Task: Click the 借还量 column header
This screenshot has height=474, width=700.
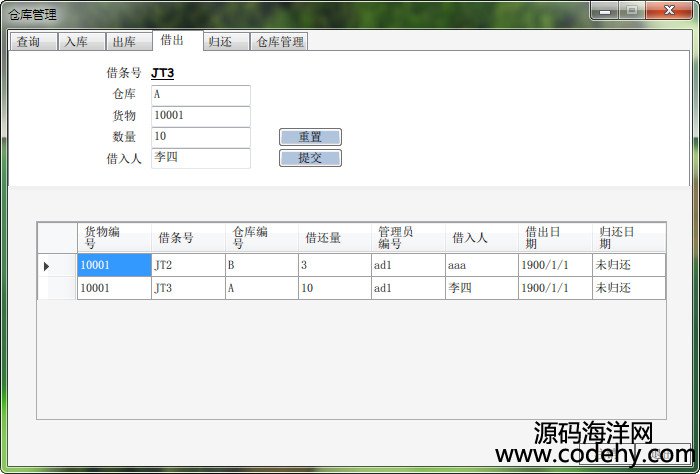Action: click(335, 237)
